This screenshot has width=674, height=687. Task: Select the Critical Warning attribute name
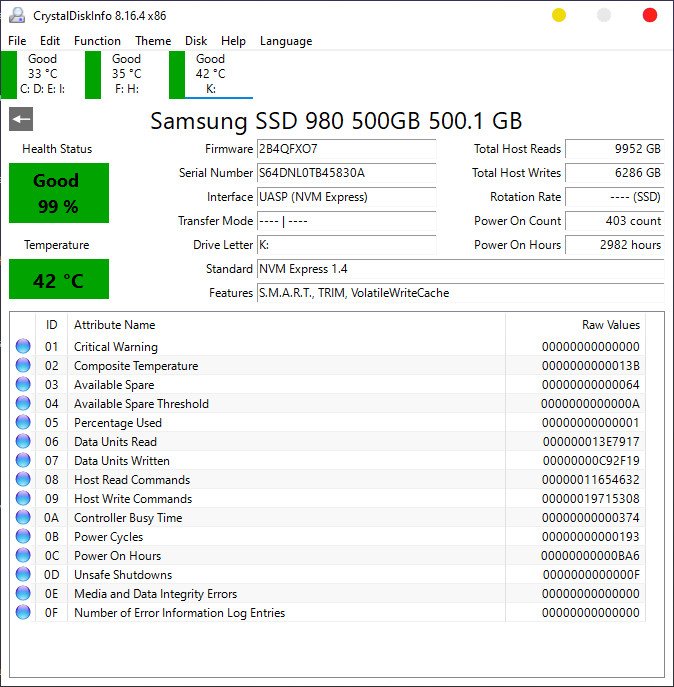coord(116,347)
